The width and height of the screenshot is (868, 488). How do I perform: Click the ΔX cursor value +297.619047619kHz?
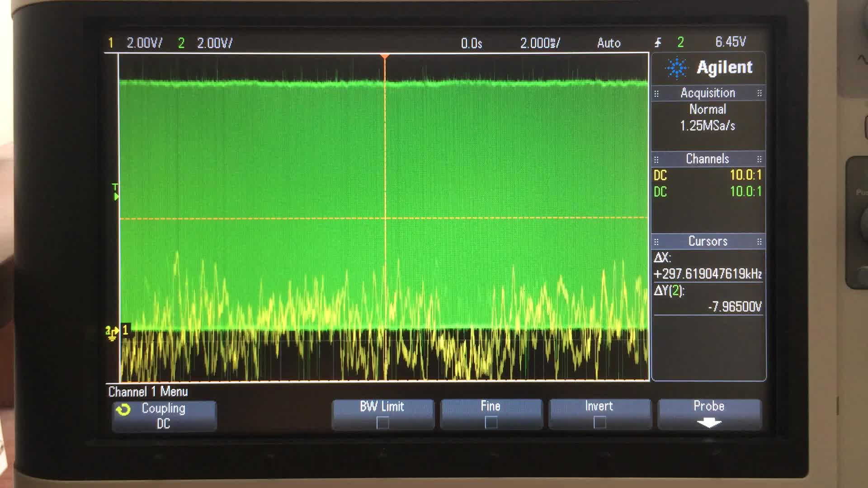pyautogui.click(x=708, y=274)
